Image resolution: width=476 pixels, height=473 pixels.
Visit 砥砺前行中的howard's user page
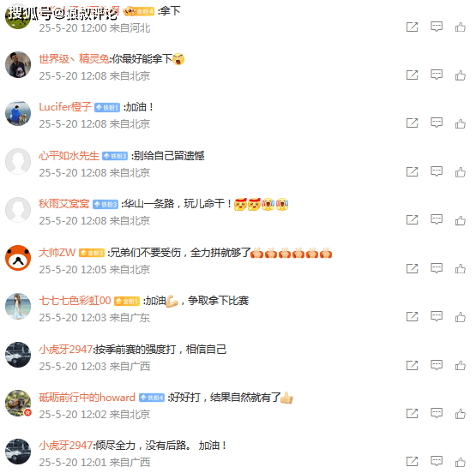(87, 398)
